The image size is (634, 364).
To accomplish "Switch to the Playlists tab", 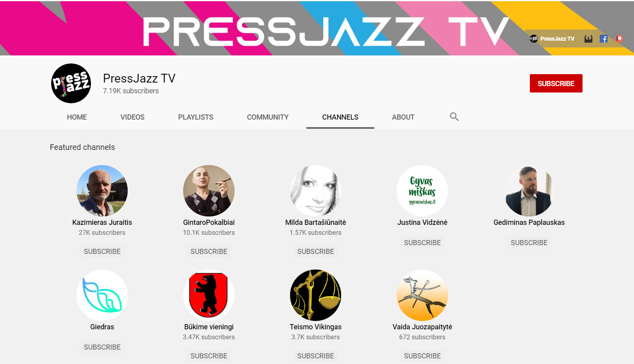I will click(x=196, y=117).
